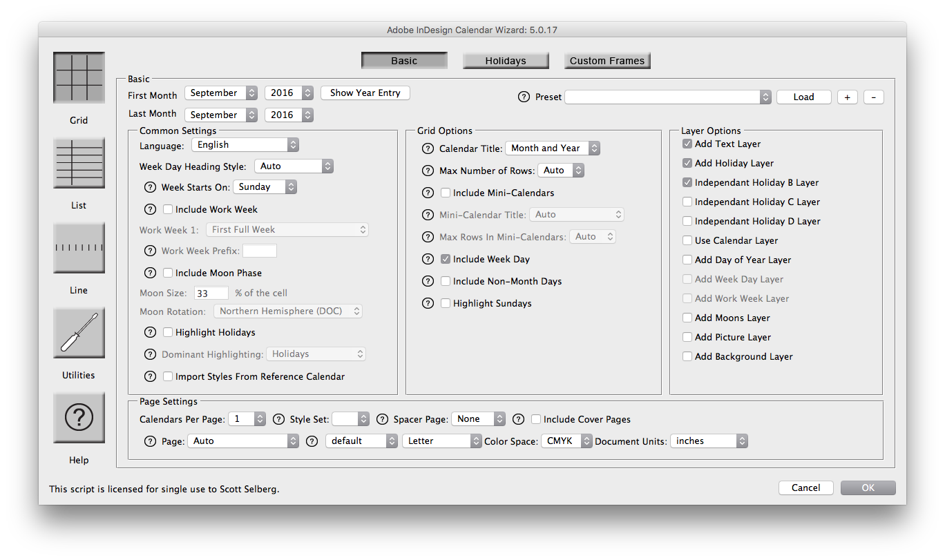This screenshot has height=560, width=945.
Task: Select the Grid calendar type icon
Action: click(x=79, y=77)
